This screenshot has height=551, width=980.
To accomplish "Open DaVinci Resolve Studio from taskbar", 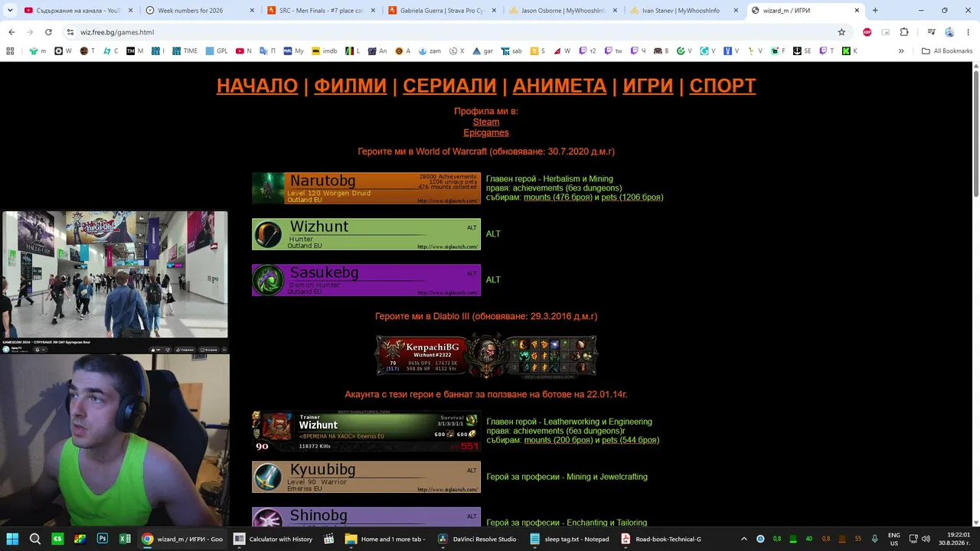I will pos(478,539).
